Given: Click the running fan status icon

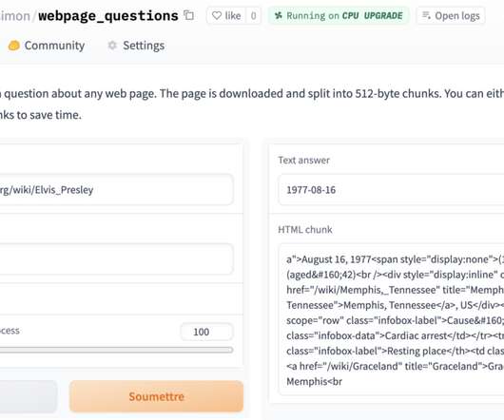Looking at the screenshot, I should 279,15.
